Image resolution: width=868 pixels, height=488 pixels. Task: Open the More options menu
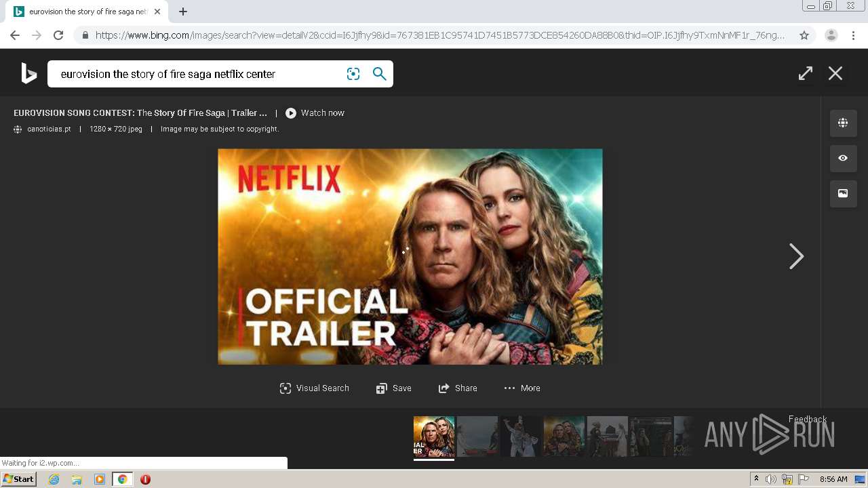[x=522, y=388]
